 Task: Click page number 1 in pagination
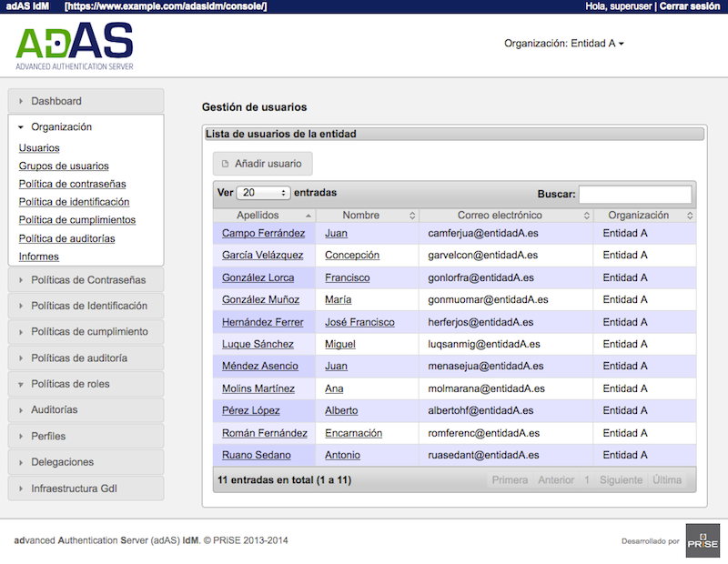(x=587, y=480)
